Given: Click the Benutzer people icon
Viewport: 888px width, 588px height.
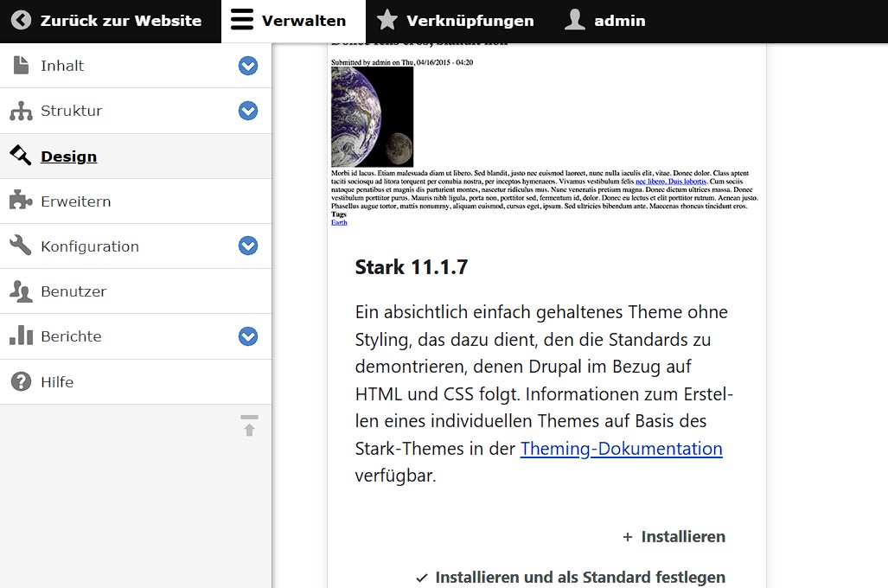Looking at the screenshot, I should point(21,291).
